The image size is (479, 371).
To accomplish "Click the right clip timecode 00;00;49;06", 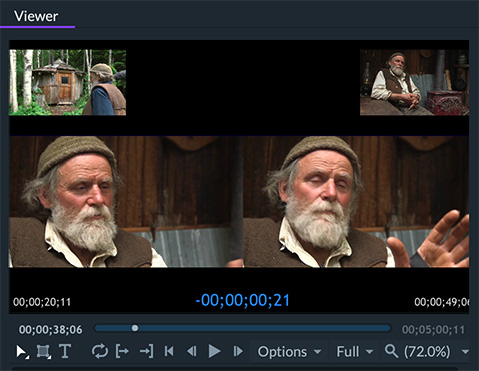I will [442, 302].
